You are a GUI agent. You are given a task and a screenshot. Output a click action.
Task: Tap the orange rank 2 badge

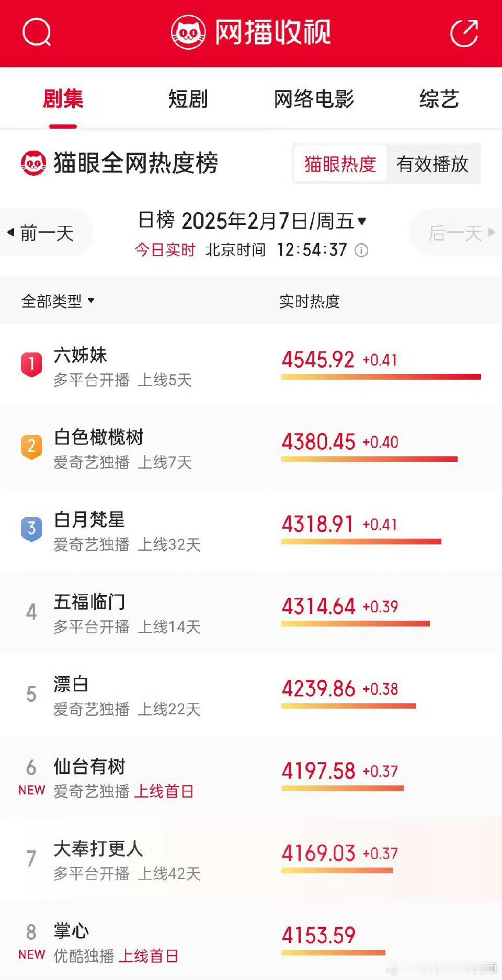31,447
